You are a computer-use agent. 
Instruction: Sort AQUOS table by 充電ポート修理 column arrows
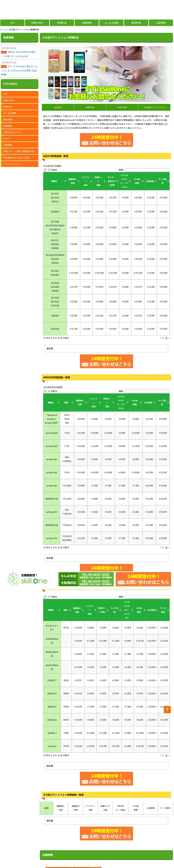coord(105,181)
